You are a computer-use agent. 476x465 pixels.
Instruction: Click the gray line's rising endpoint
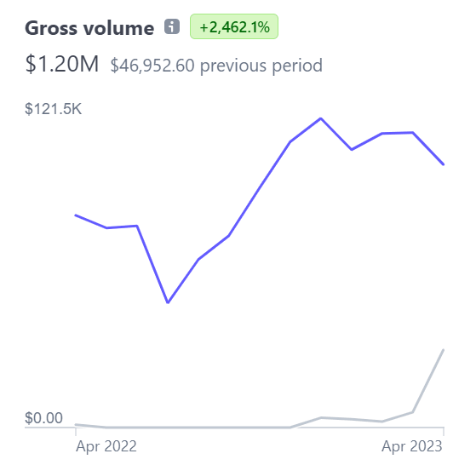coord(443,350)
